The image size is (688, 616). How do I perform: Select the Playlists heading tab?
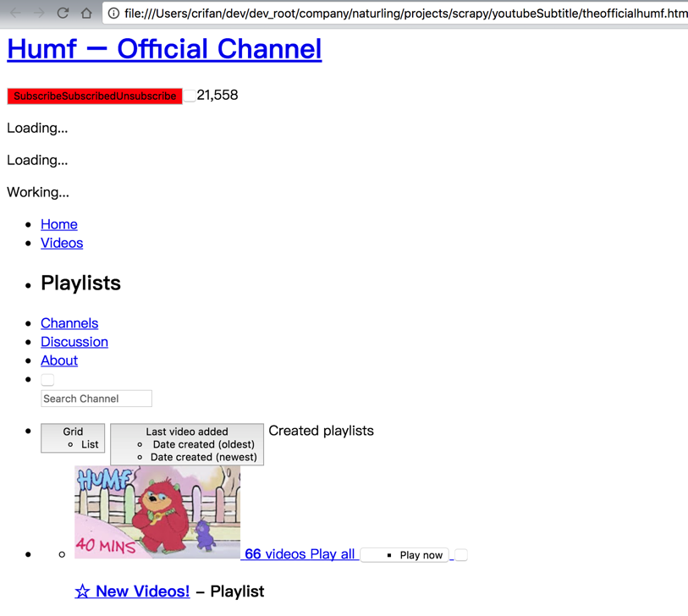point(80,283)
